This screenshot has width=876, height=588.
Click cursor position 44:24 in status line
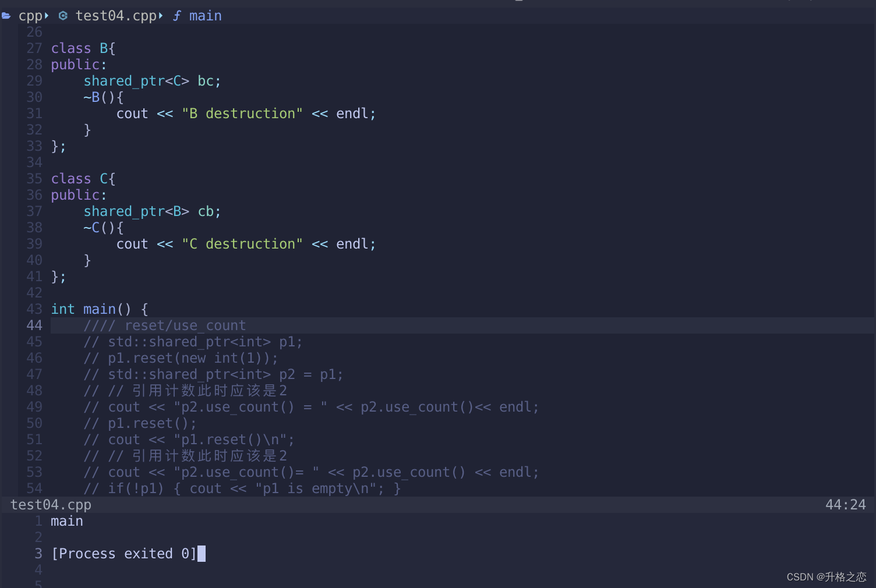[x=845, y=505]
